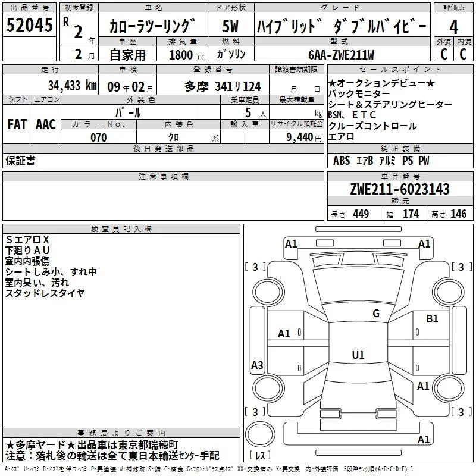
Task: Select the 純正装備 header label
Action: pos(400,148)
